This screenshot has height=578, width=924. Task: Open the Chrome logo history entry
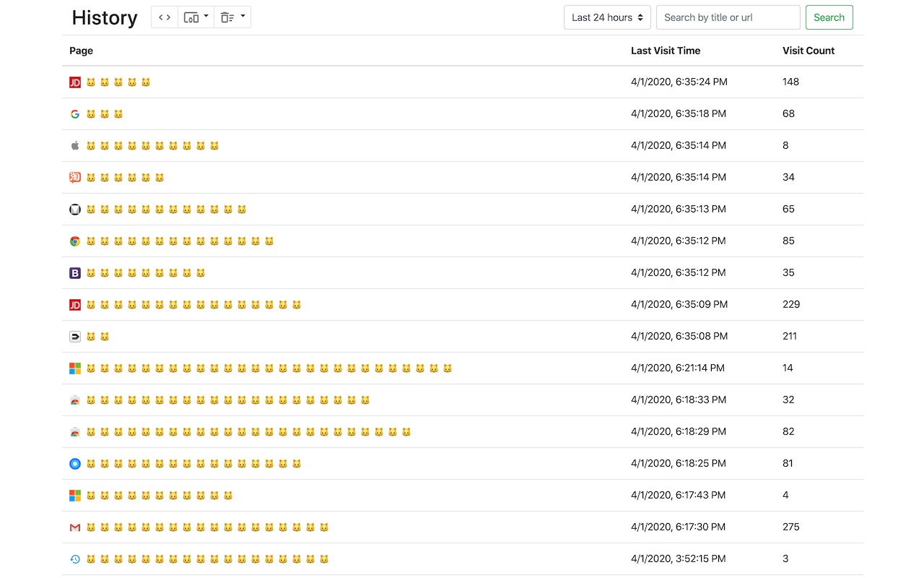tap(75, 241)
